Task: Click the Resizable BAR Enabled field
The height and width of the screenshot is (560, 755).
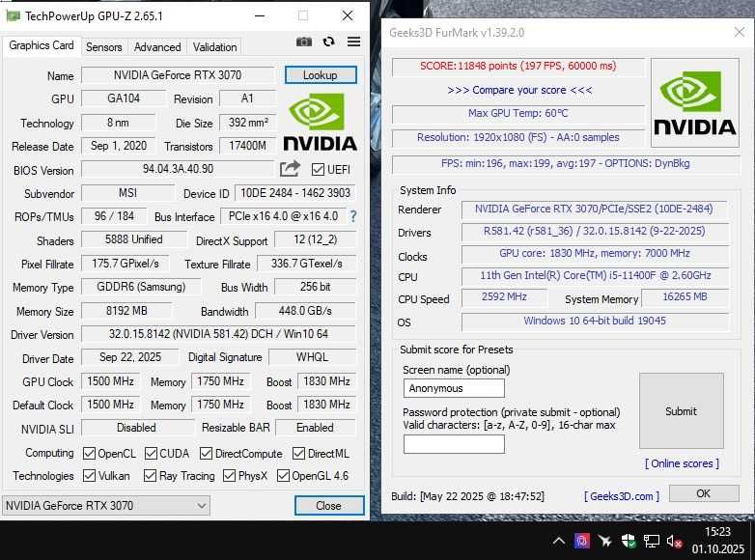Action: (316, 428)
